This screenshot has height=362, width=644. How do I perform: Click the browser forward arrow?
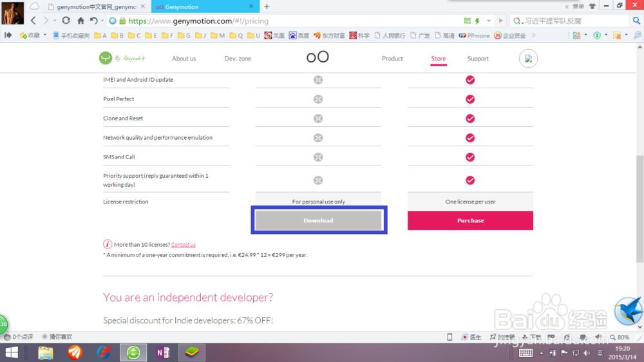coord(46,21)
